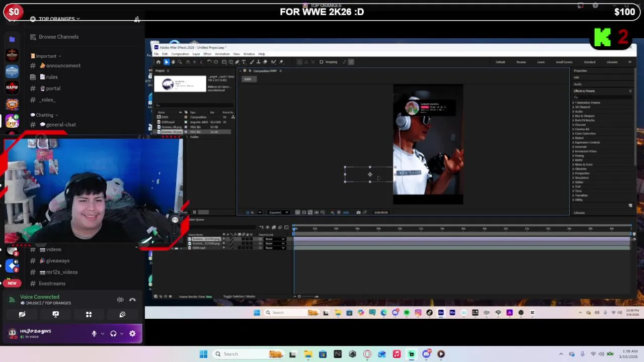Toggle Discord camera off button

coord(22,314)
